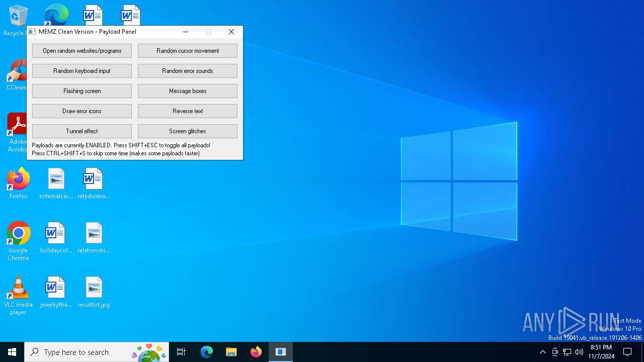Viewport: 644px width, 362px height.
Task: Select the resultlot.jpg image file
Action: click(94, 292)
